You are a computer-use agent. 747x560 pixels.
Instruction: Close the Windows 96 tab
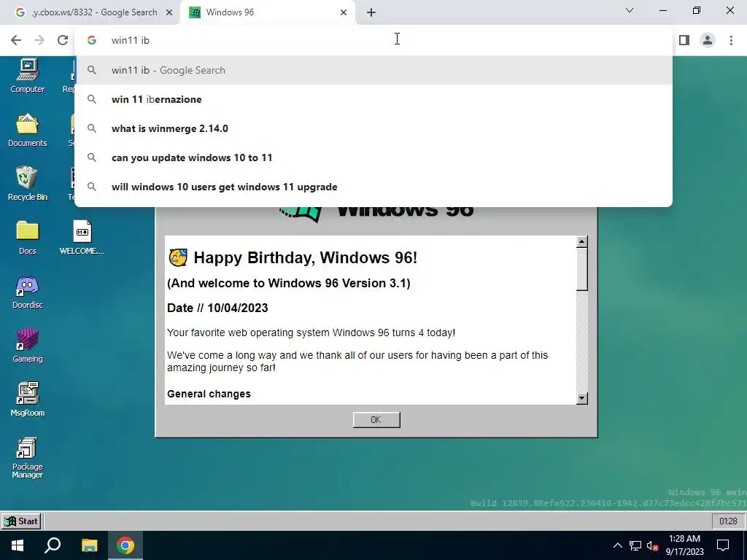click(x=344, y=12)
